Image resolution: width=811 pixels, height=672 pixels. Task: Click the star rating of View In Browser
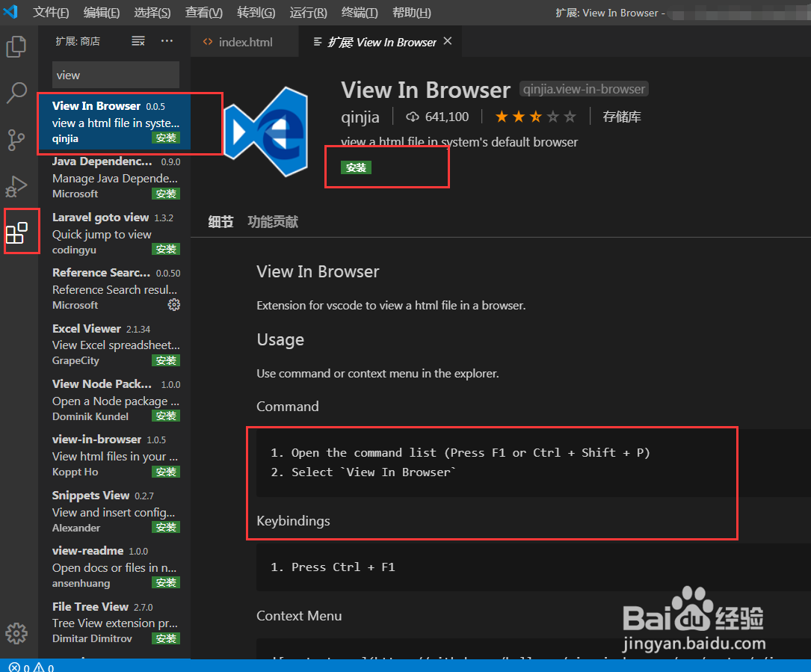click(x=535, y=117)
